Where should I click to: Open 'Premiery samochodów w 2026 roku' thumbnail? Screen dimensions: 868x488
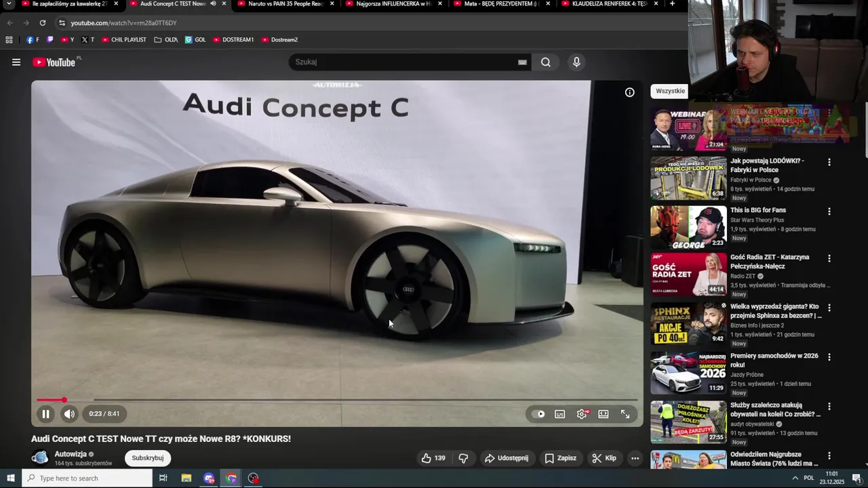688,373
